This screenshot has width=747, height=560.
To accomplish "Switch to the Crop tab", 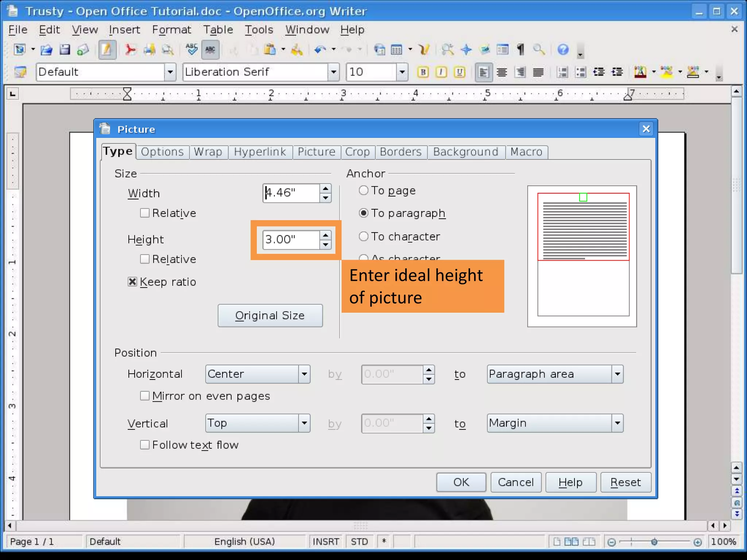I will (x=357, y=152).
